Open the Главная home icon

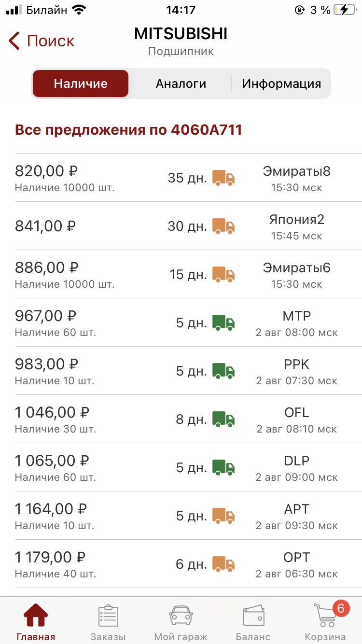[36, 616]
